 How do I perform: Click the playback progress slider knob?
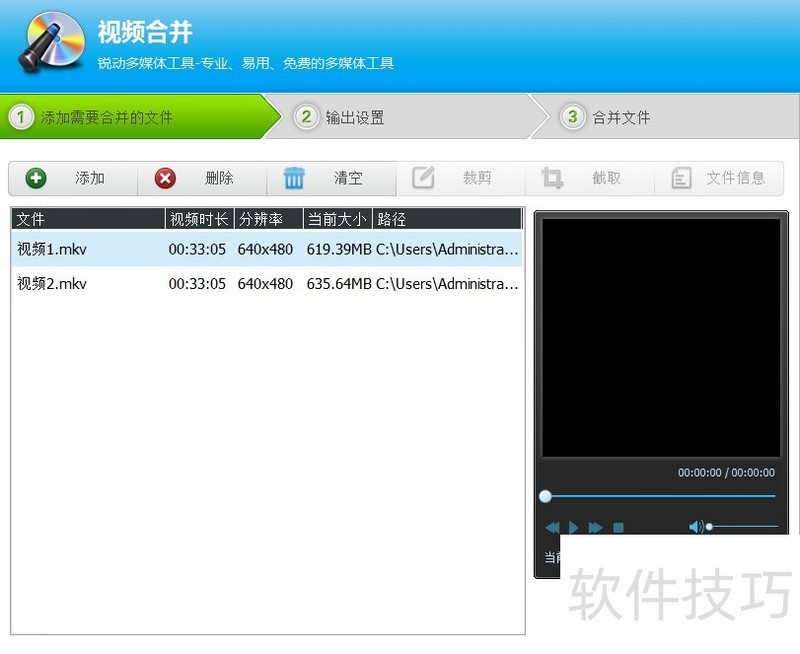(545, 496)
